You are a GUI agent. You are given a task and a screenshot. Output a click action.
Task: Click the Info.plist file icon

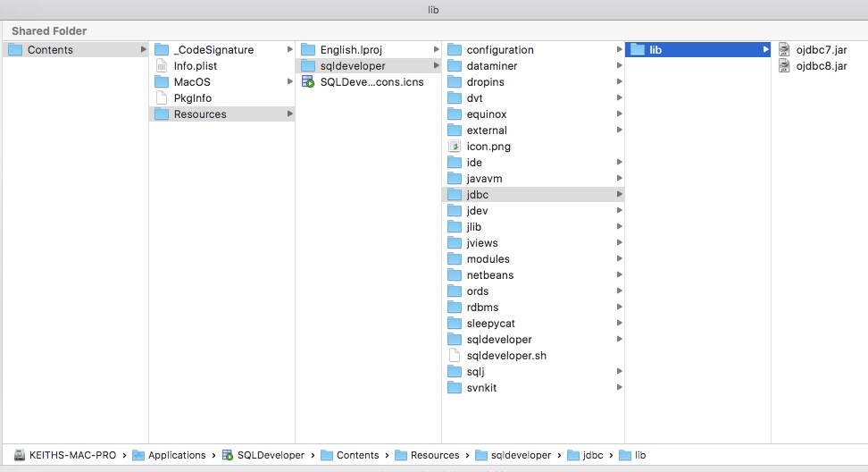(x=162, y=66)
